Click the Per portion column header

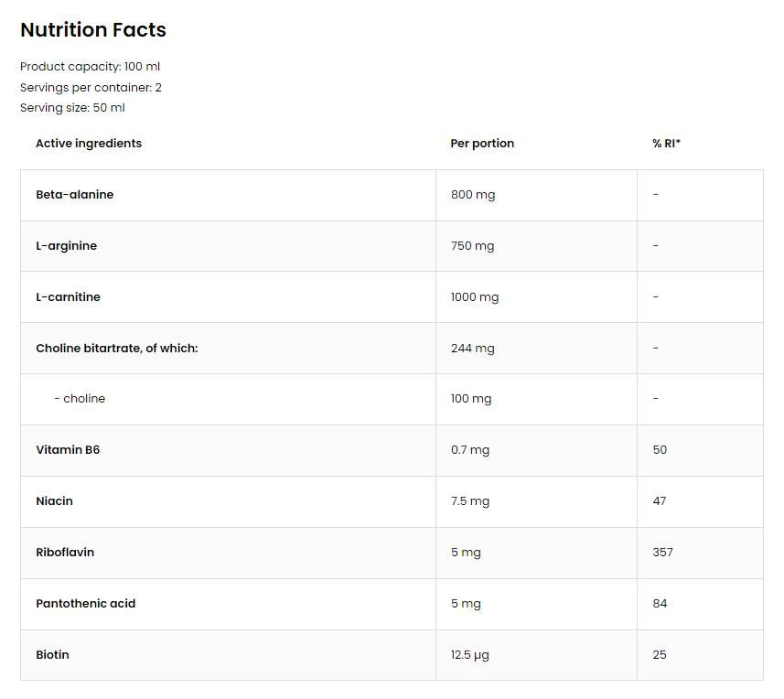click(x=482, y=143)
